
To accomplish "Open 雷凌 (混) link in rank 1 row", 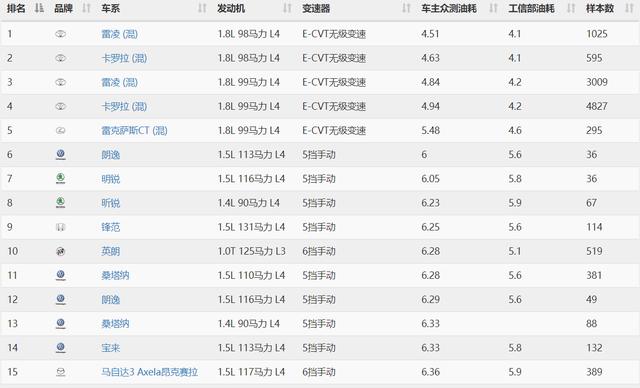I will (x=120, y=34).
